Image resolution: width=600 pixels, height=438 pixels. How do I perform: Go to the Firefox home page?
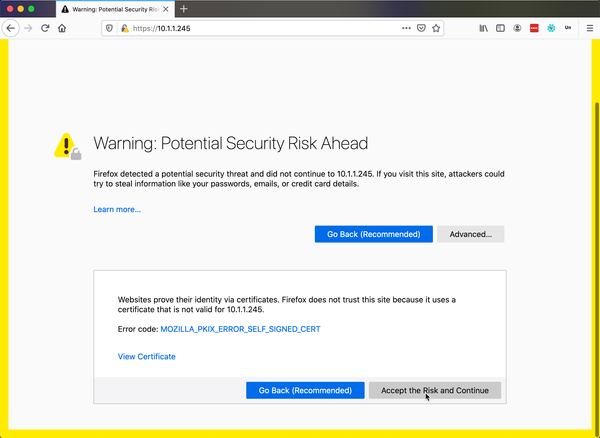62,28
